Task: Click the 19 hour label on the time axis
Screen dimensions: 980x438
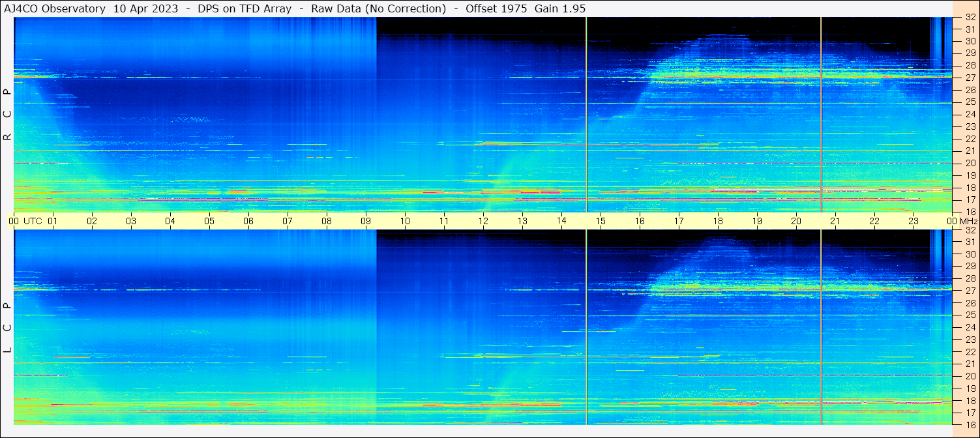Action: pos(757,221)
